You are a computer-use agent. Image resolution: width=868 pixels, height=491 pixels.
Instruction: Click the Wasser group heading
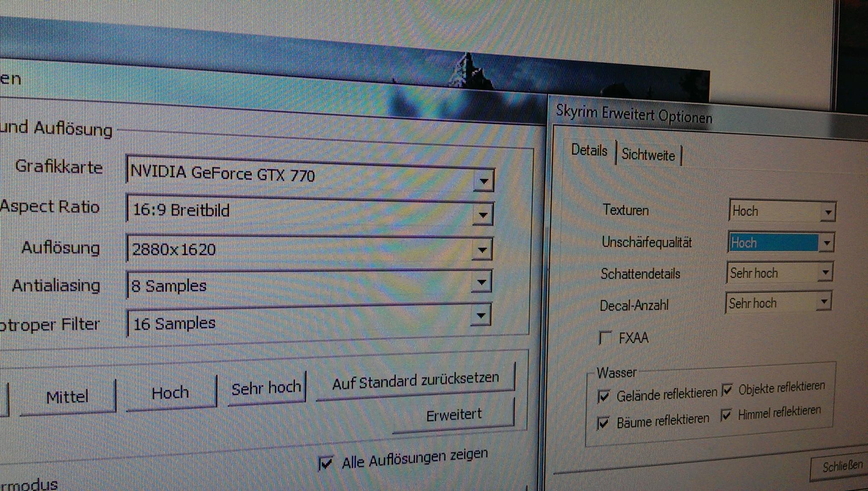(616, 373)
